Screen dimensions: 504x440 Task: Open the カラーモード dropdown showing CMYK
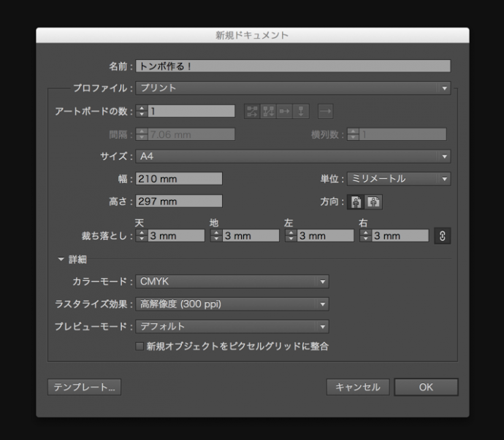(x=232, y=282)
